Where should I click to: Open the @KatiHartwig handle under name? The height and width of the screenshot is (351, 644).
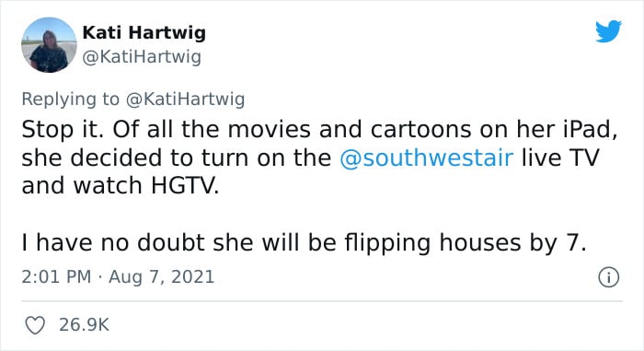pos(142,57)
